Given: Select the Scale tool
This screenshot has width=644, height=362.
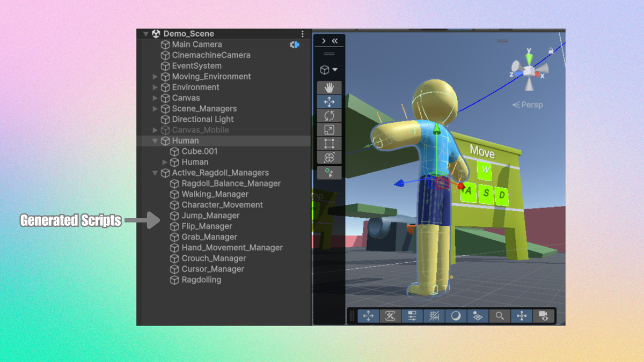Looking at the screenshot, I should click(329, 129).
